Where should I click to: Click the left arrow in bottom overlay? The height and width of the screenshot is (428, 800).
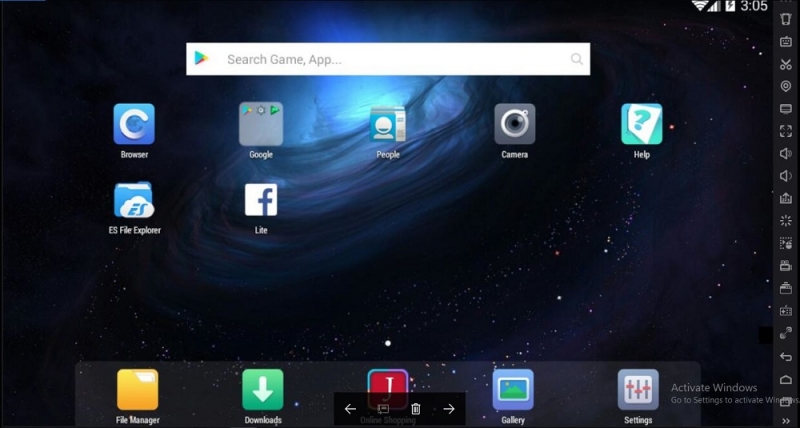coord(350,409)
